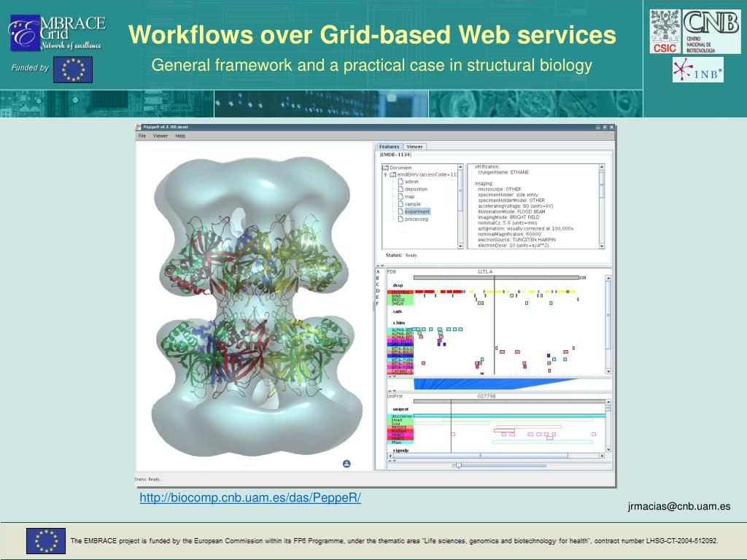Click the details panel scroll-down arrow
The height and width of the screenshot is (560, 747).
click(602, 246)
